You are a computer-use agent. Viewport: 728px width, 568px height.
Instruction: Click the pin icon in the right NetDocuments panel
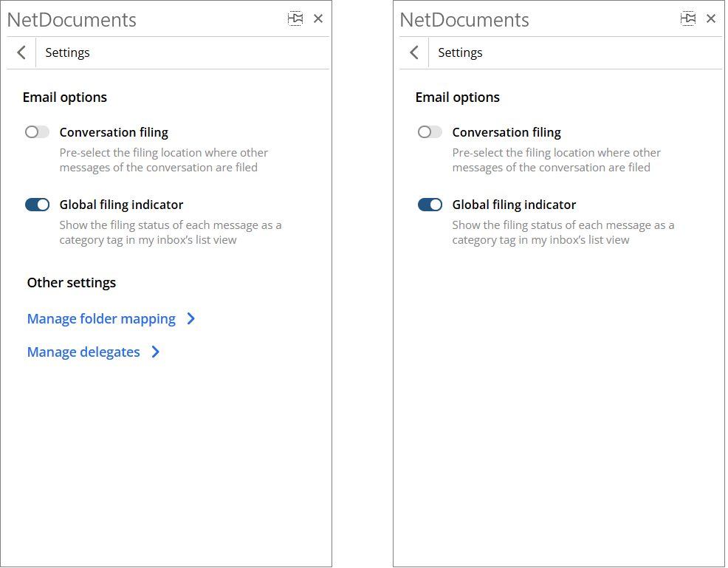[x=688, y=18]
